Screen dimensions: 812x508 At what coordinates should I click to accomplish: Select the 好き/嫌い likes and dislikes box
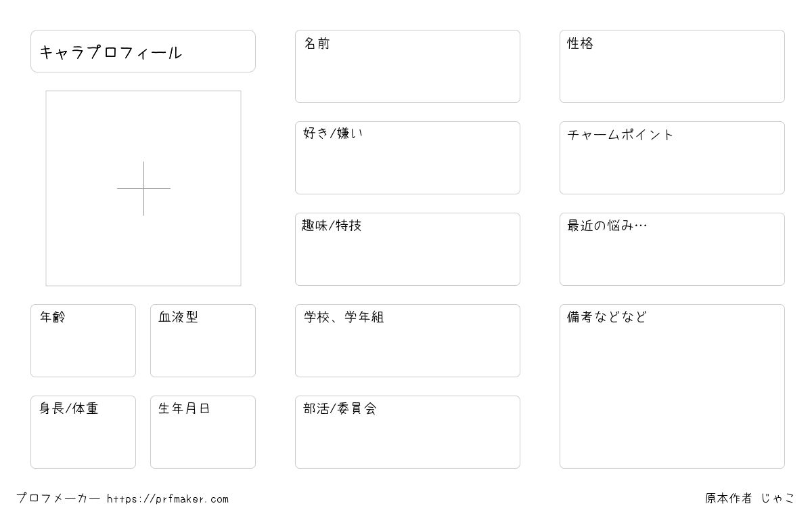click(407, 158)
